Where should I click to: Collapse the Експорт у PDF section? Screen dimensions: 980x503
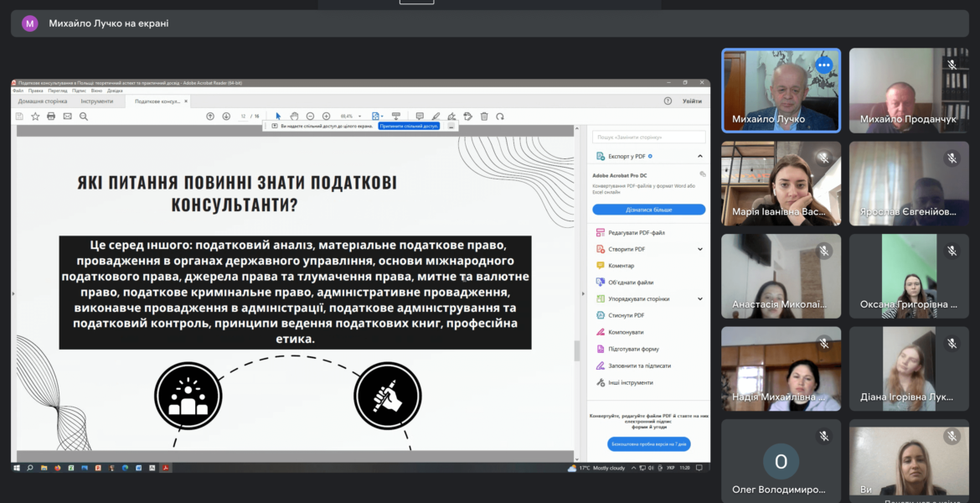700,157
